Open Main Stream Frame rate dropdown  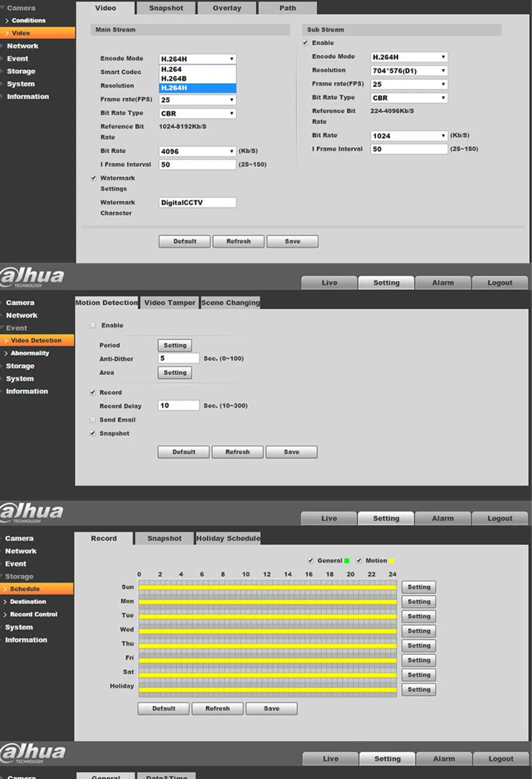(x=197, y=100)
